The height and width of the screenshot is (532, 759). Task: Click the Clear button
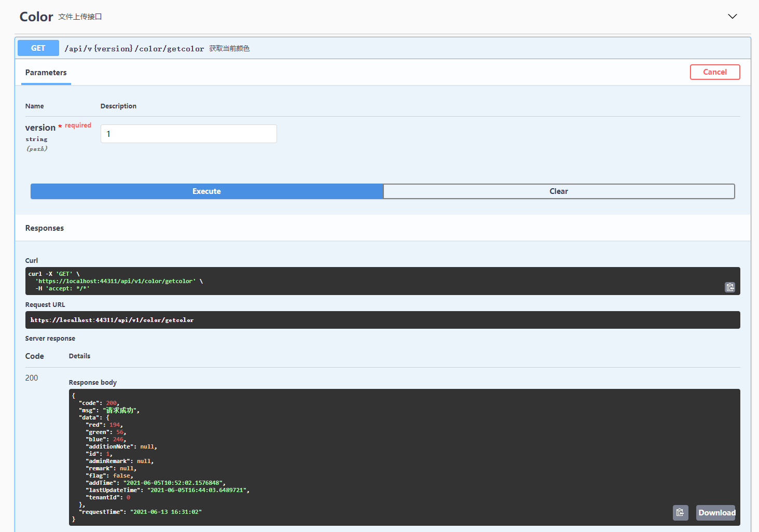click(x=559, y=191)
